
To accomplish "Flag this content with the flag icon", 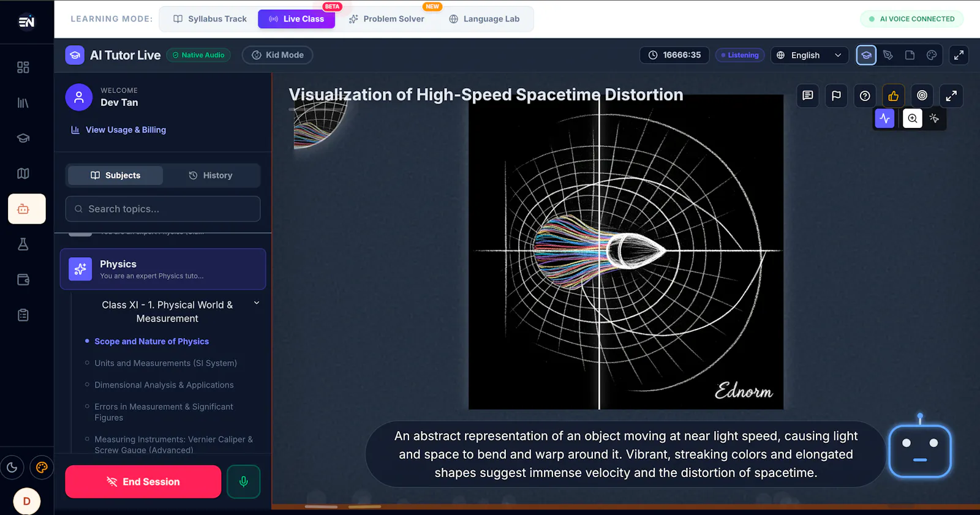I will coord(836,96).
